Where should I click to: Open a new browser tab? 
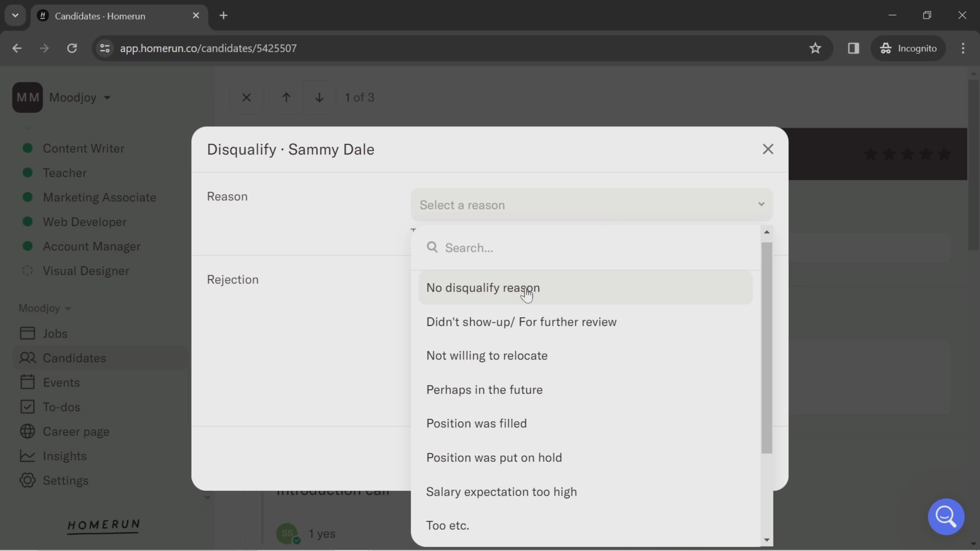pyautogui.click(x=223, y=16)
